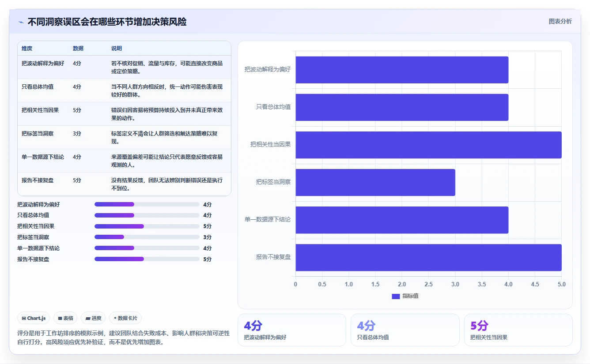
Task: Click description starting 错误归因容易将预算
Action: pos(167,114)
